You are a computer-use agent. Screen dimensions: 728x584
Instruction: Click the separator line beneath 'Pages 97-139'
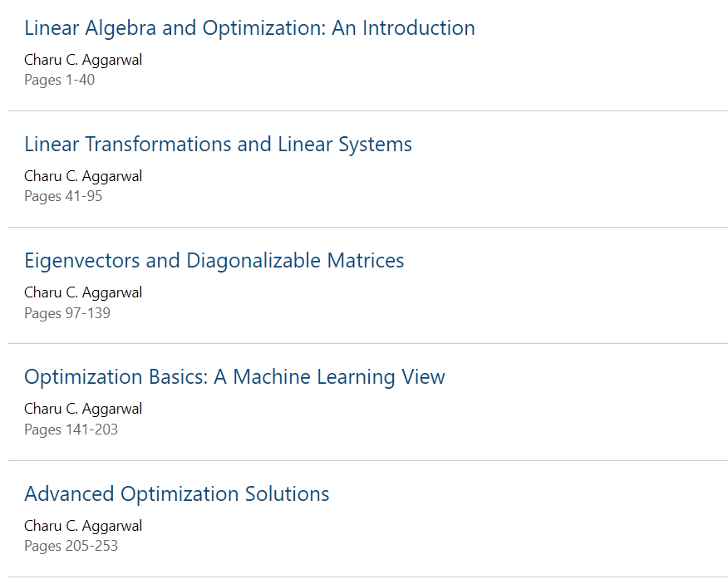pyautogui.click(x=367, y=343)
